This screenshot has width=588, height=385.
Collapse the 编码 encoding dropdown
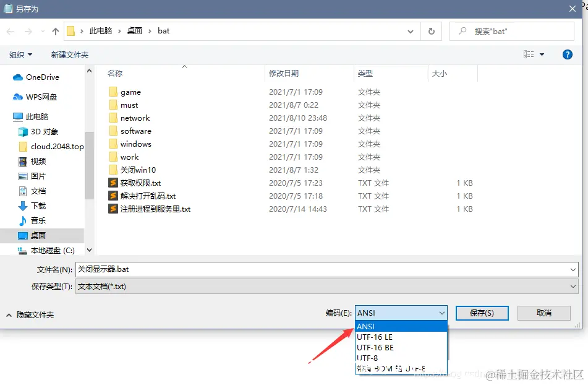pos(441,313)
